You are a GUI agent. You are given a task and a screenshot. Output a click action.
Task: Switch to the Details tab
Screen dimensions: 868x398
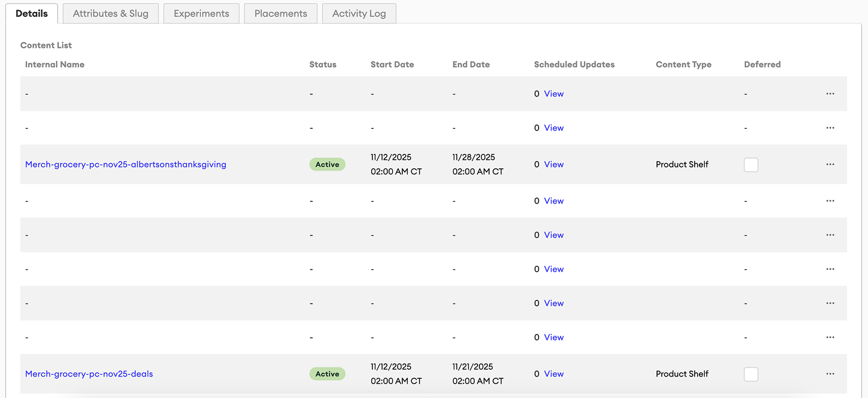coord(32,13)
